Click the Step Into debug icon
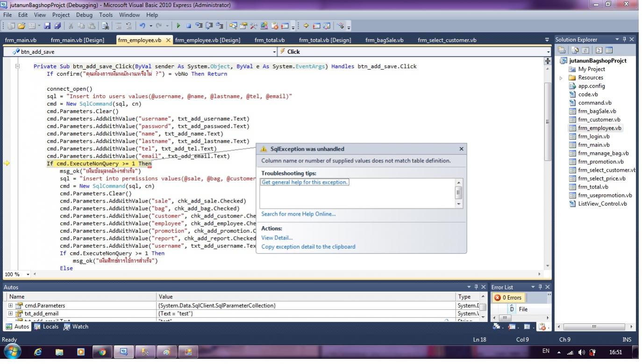642x364 pixels. point(199,26)
